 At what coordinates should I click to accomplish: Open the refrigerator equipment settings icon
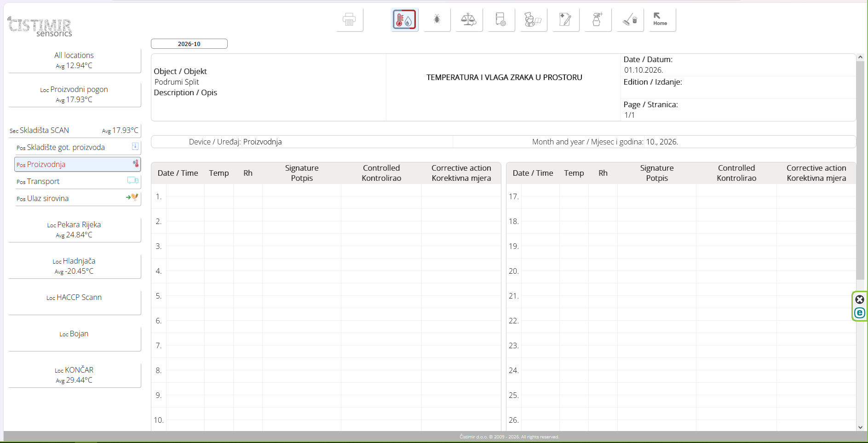coord(501,20)
